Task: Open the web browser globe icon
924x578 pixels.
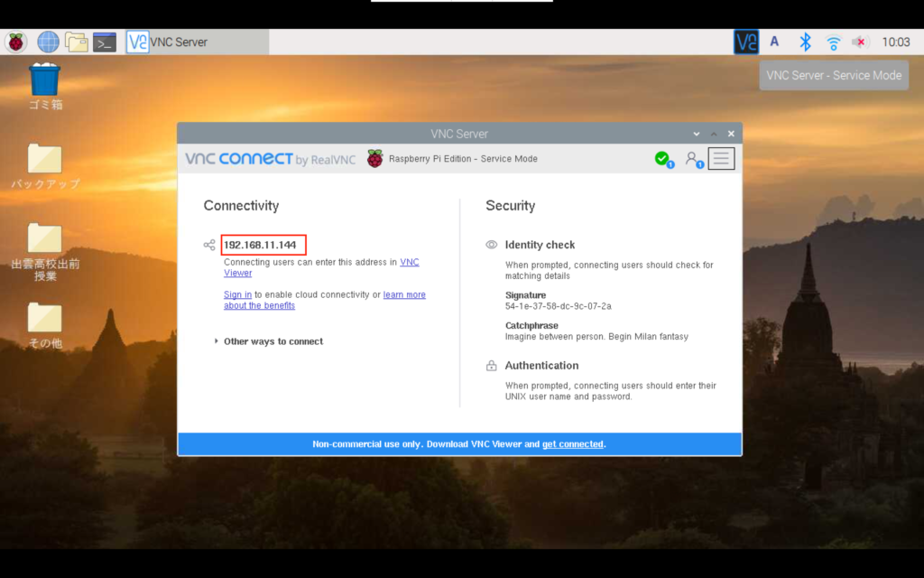Action: pyautogui.click(x=48, y=42)
